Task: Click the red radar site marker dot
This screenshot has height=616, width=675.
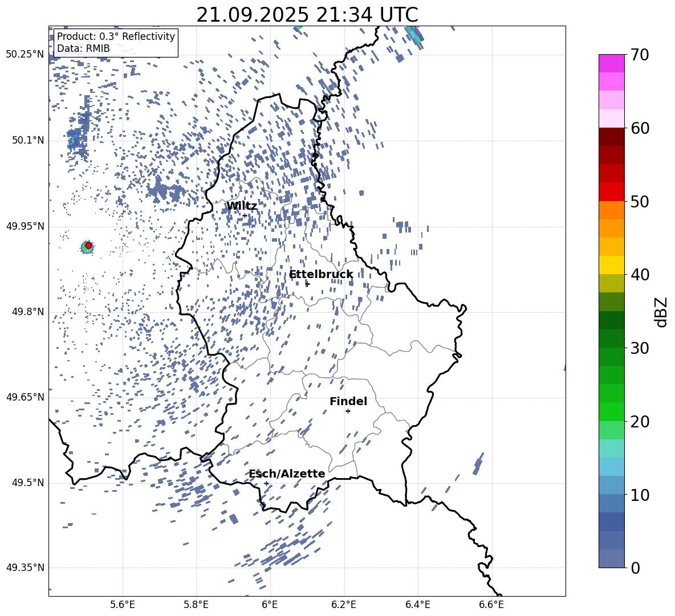Action: coord(88,246)
